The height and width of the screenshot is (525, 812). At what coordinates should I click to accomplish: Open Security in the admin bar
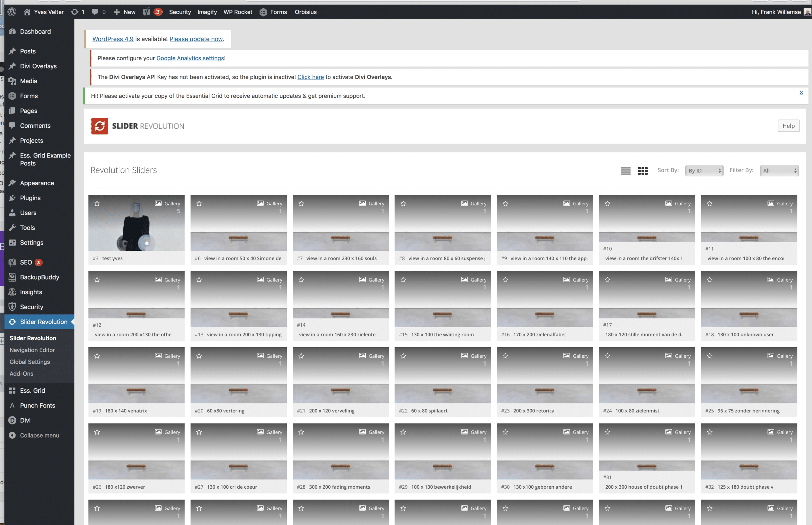(180, 12)
